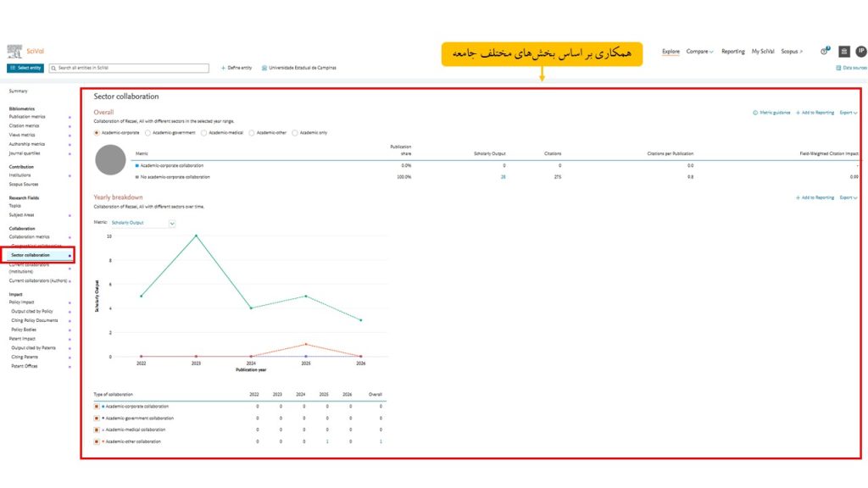Click dot beside Authorship metrics
Image resolution: width=868 pixels, height=488 pixels.
coord(70,144)
